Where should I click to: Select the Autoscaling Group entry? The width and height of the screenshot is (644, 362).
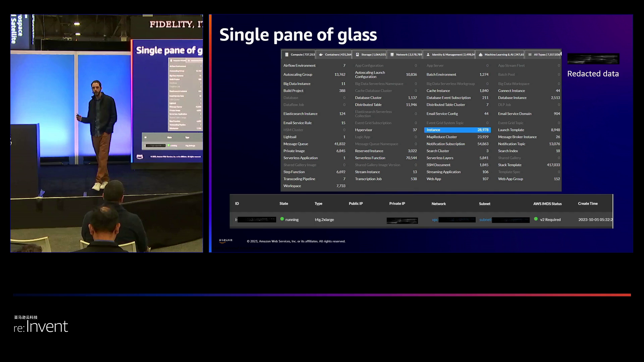[298, 75]
